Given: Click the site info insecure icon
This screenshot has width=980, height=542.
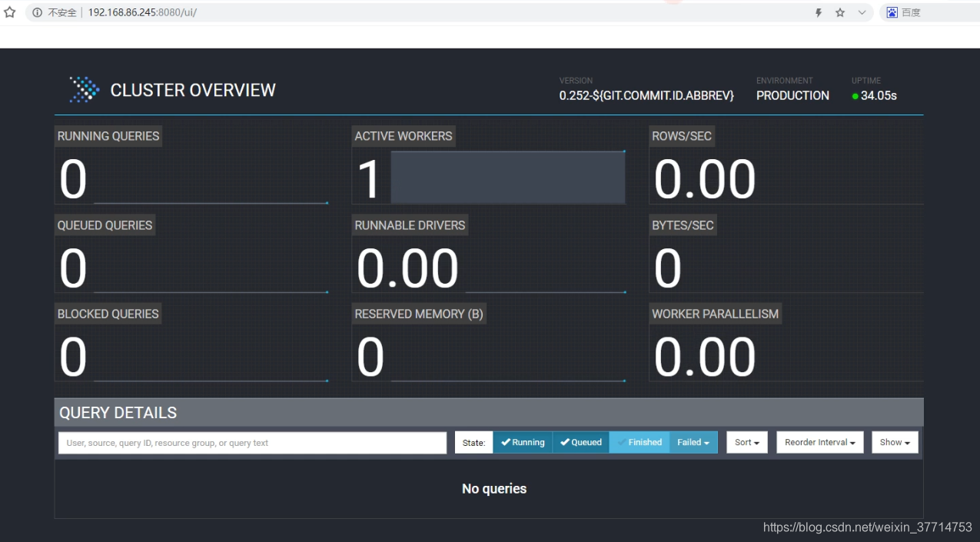Looking at the screenshot, I should (37, 12).
